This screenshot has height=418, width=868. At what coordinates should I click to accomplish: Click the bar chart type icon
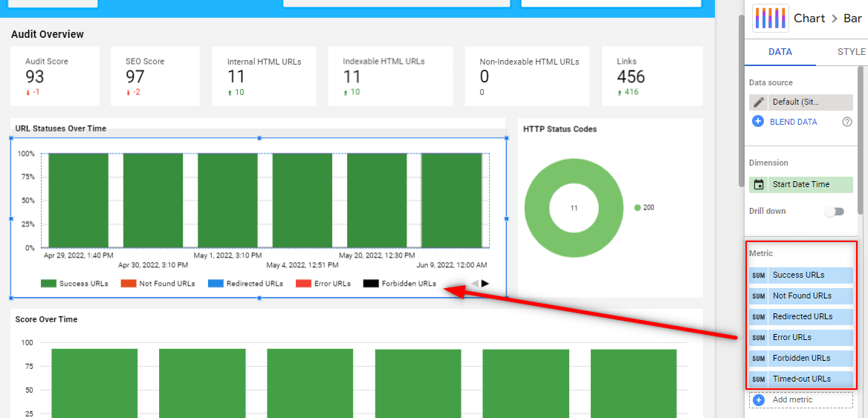(x=770, y=18)
